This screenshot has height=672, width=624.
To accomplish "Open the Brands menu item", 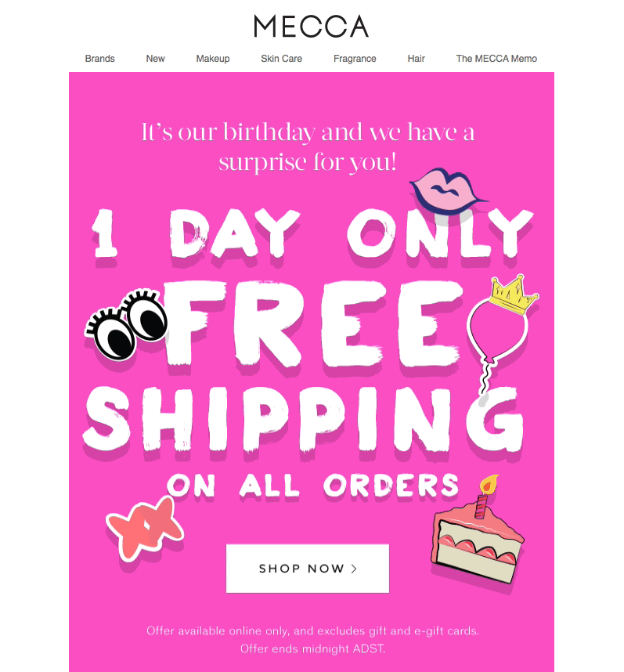I will click(99, 59).
